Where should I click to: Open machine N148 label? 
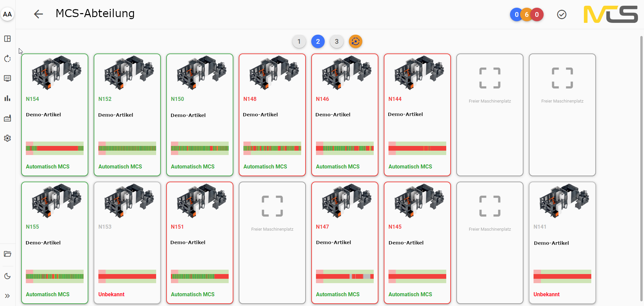point(250,99)
